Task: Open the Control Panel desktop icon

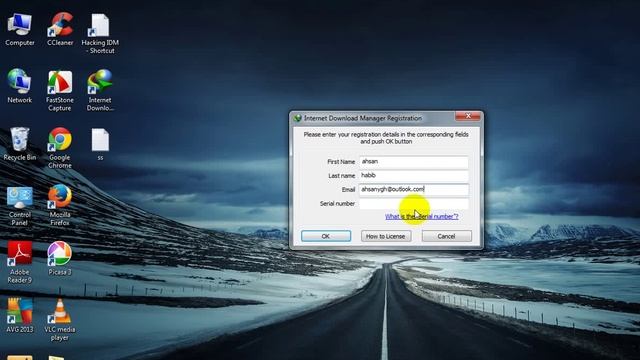Action: click(x=20, y=205)
